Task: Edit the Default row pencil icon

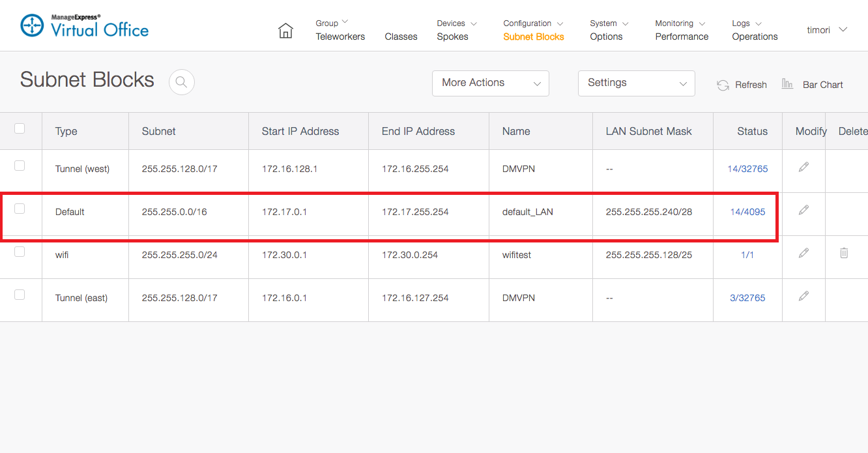Action: [x=803, y=211]
